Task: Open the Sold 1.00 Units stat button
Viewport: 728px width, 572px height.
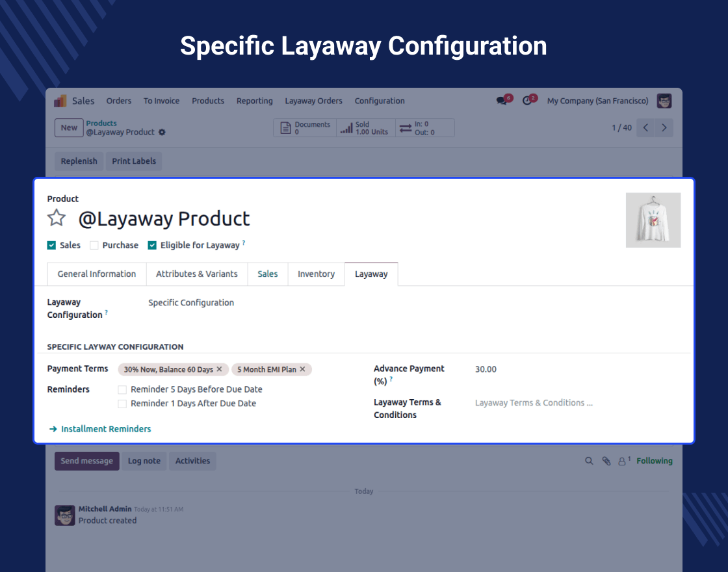Action: tap(365, 127)
